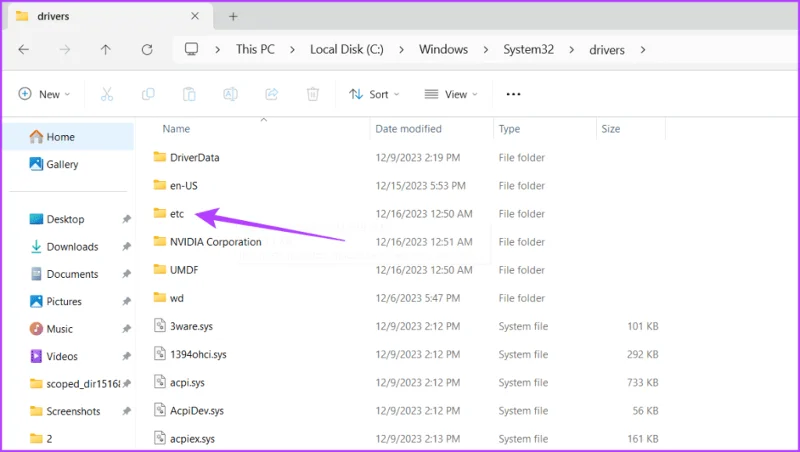Add a new tab with plus button
Image resolution: width=800 pixels, height=452 pixels.
(233, 16)
